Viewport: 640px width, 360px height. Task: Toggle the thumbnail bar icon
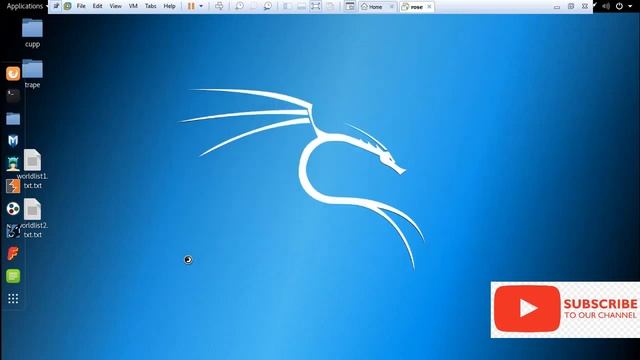pos(301,6)
